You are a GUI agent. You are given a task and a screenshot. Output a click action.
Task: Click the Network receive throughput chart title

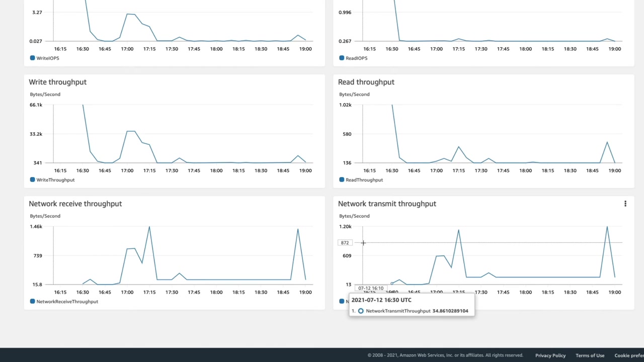pos(75,204)
